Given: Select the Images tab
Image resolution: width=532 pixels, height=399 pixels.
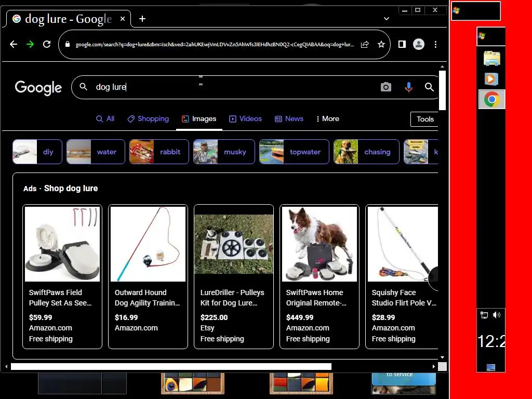Looking at the screenshot, I should tap(199, 119).
